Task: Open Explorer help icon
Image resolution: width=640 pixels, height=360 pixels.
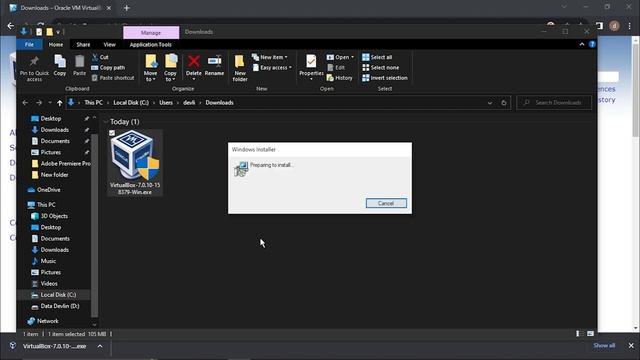Action: coord(592,44)
